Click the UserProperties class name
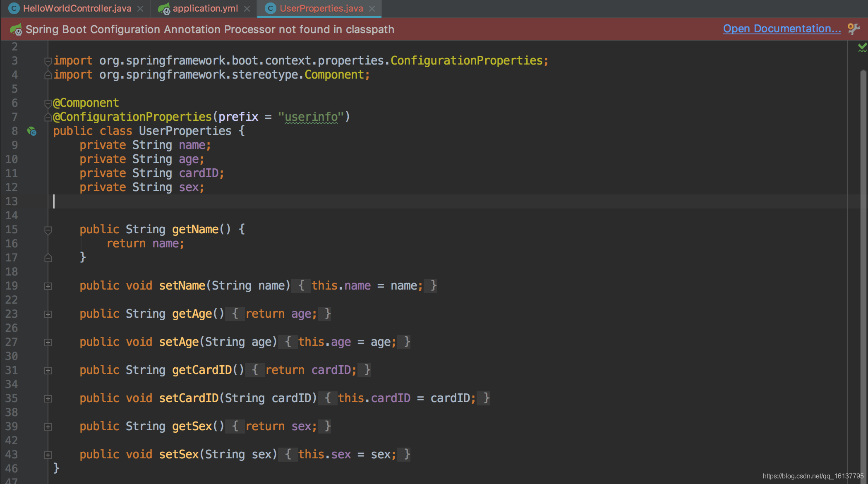Viewport: 868px width, 484px height. (185, 131)
